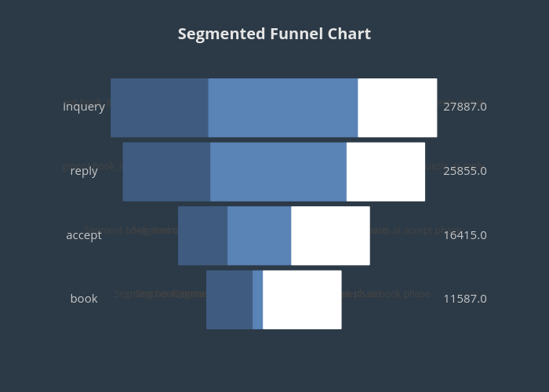
Task: Select the dark blue reply bar segment
Action: tap(166, 172)
